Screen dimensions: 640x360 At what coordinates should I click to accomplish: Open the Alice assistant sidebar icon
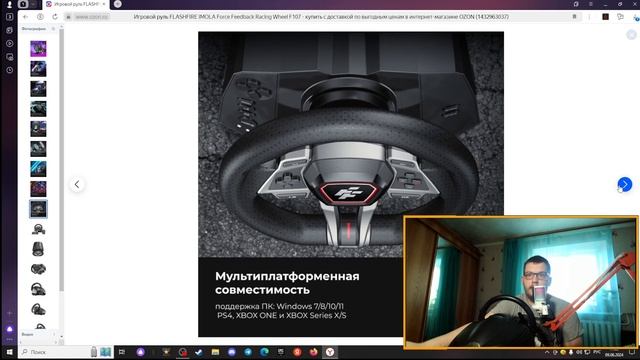click(10, 329)
